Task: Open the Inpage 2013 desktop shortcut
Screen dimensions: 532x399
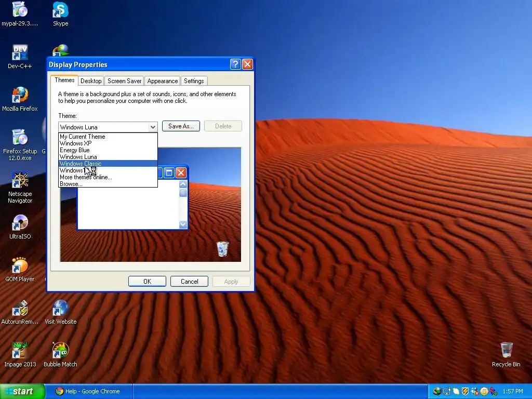Action: pos(20,355)
